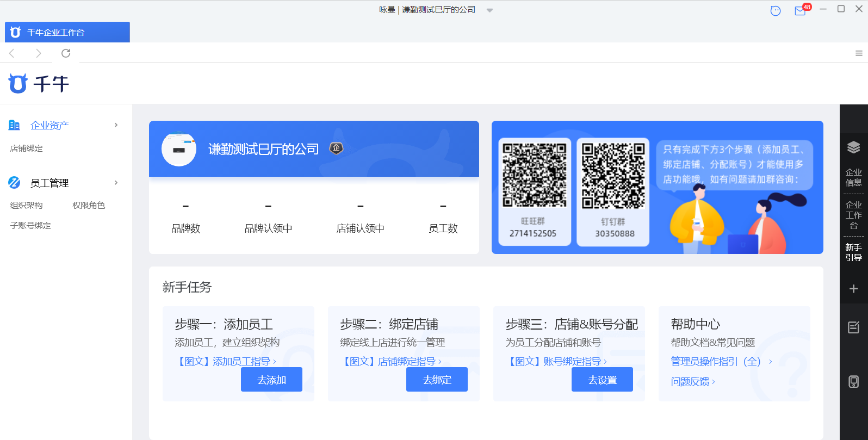Open the hamburger menu in the navigation bar
Screen dimensions: 868x440
point(859,53)
